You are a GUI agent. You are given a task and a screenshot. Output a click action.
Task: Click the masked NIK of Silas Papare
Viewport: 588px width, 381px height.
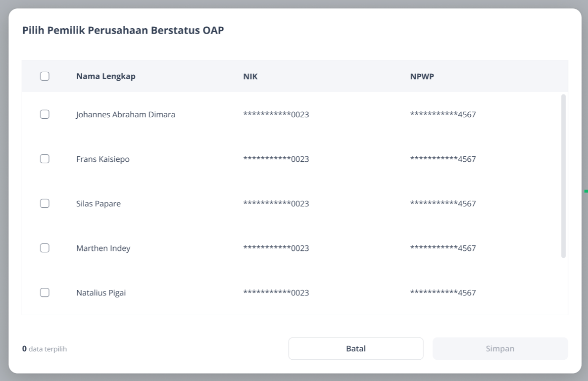(276, 204)
